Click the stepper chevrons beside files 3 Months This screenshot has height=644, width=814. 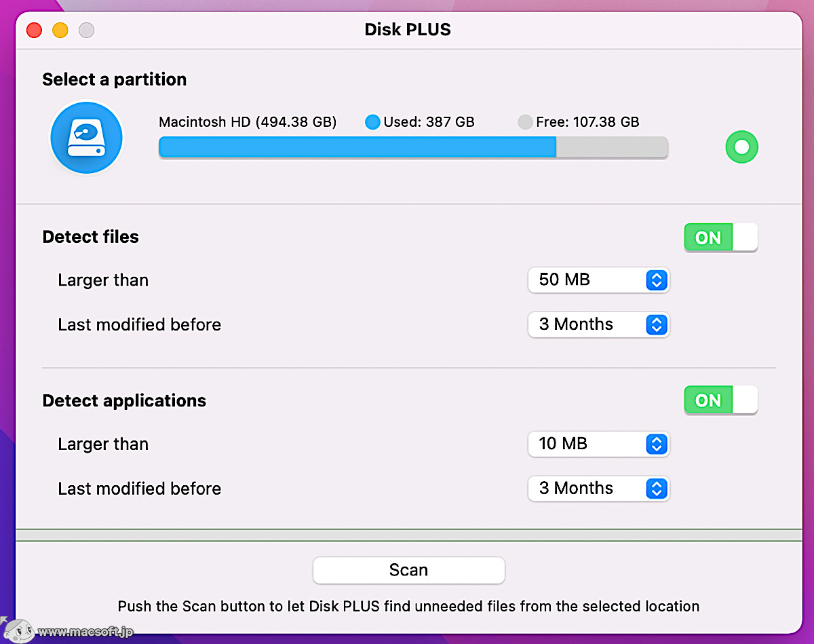656,324
